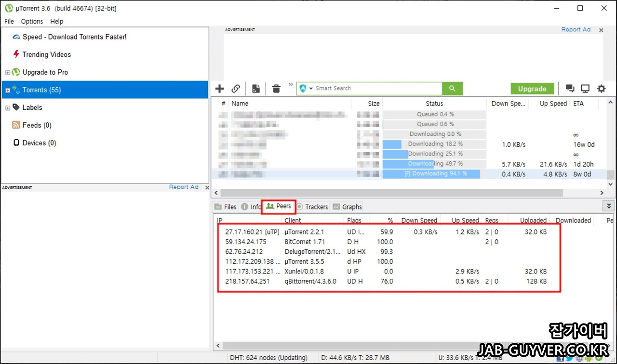Image resolution: width=617 pixels, height=364 pixels.
Task: Open Preferences via the gear icon
Action: click(x=601, y=89)
